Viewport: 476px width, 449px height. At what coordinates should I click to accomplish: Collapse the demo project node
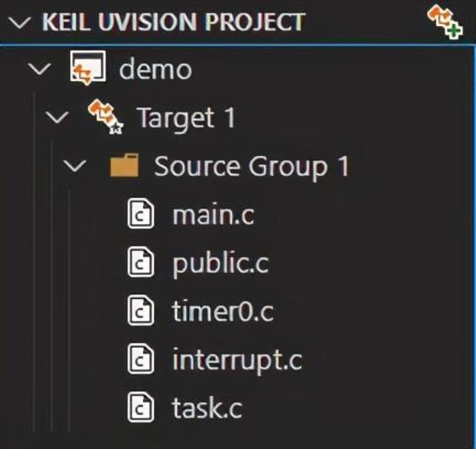[x=39, y=69]
